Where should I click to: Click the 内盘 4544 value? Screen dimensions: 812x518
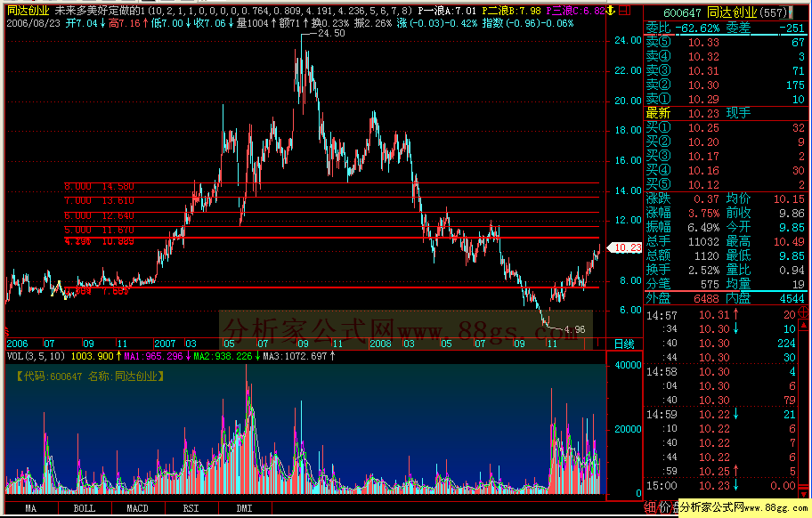(x=792, y=298)
